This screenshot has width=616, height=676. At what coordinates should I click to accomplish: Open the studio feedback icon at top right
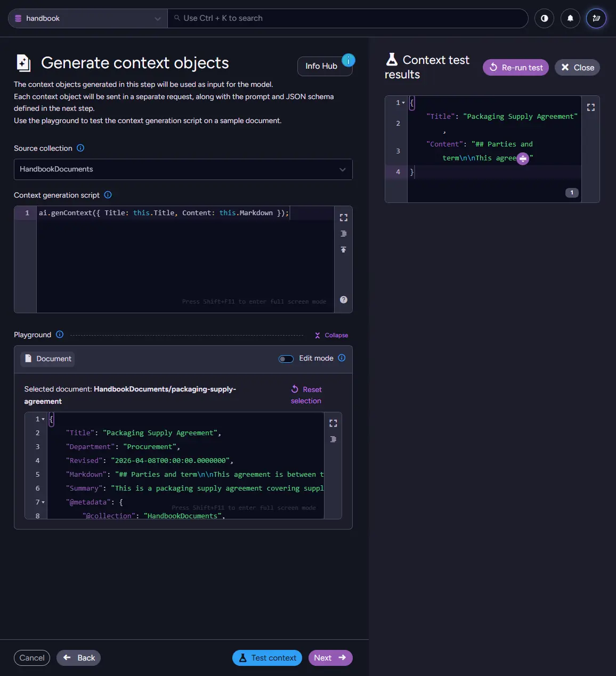(x=596, y=18)
